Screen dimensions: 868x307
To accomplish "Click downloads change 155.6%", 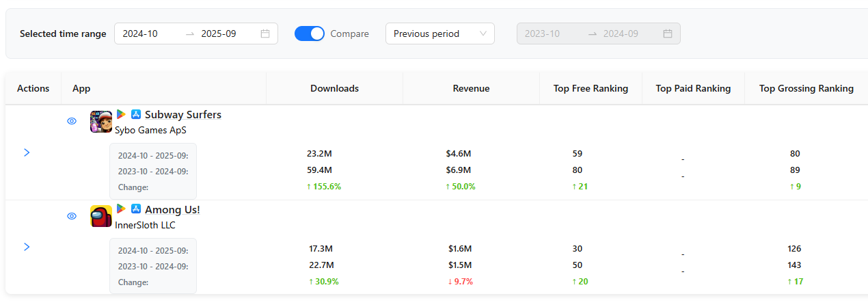I will point(324,187).
